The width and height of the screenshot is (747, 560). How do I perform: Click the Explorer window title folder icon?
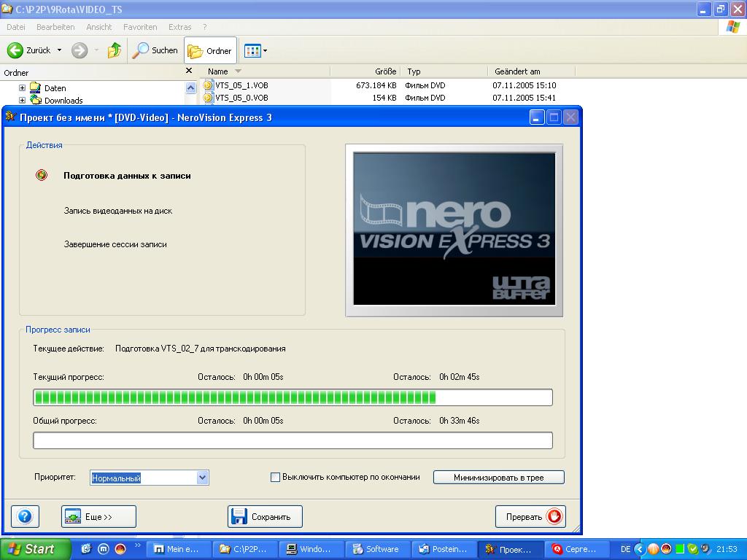[x=7, y=9]
